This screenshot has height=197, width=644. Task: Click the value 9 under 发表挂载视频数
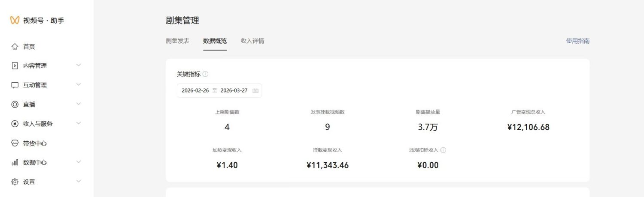pyautogui.click(x=328, y=127)
